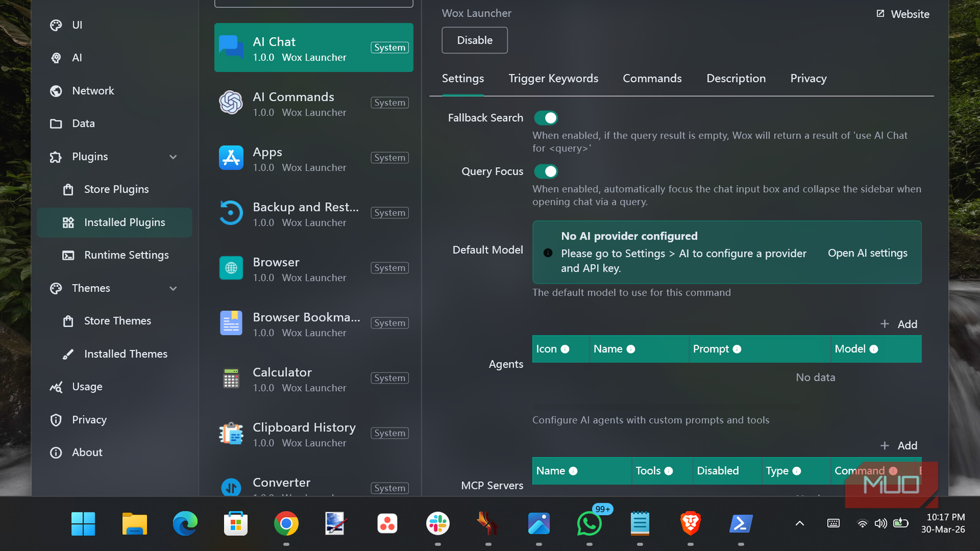
Task: Open the plugin Website link
Action: [x=903, y=14]
